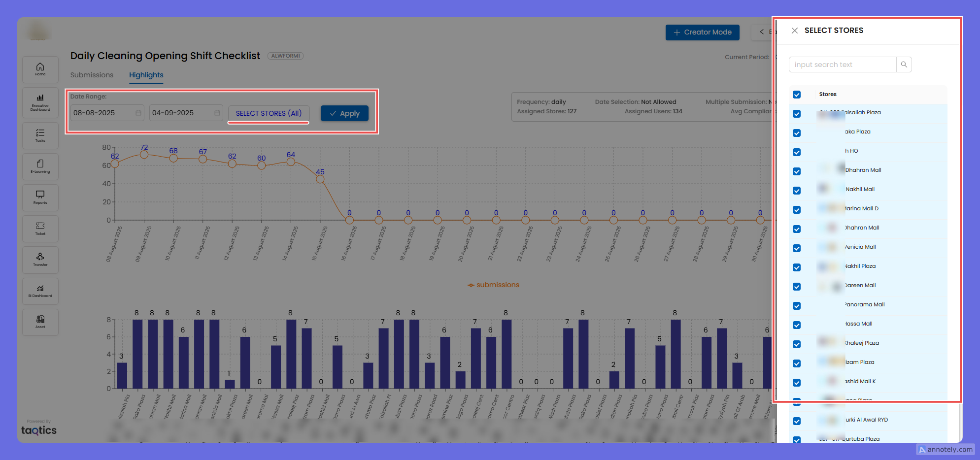Screen dimensions: 980x460
Task: Open the BI Dashboard sidebar icon
Action: [40, 291]
